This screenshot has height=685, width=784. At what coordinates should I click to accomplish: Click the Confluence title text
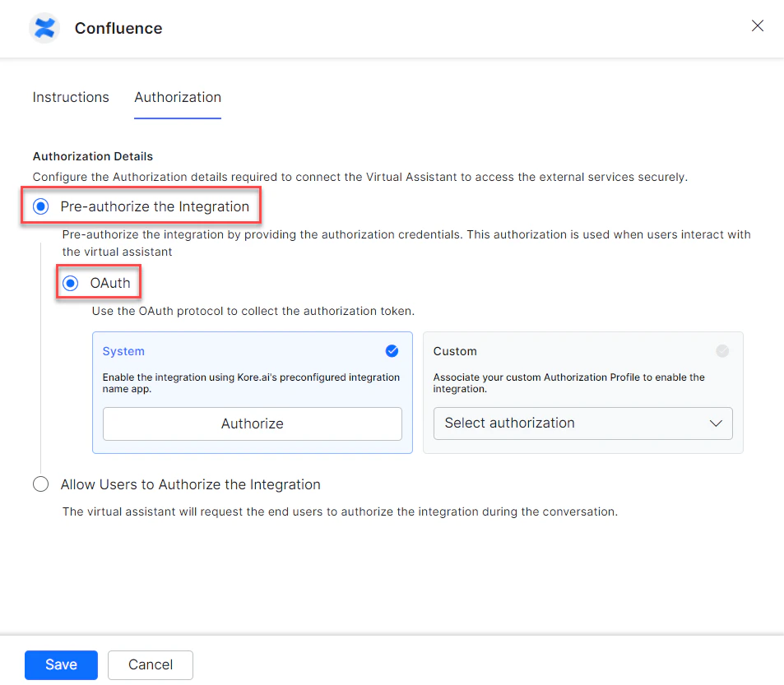coord(118,27)
